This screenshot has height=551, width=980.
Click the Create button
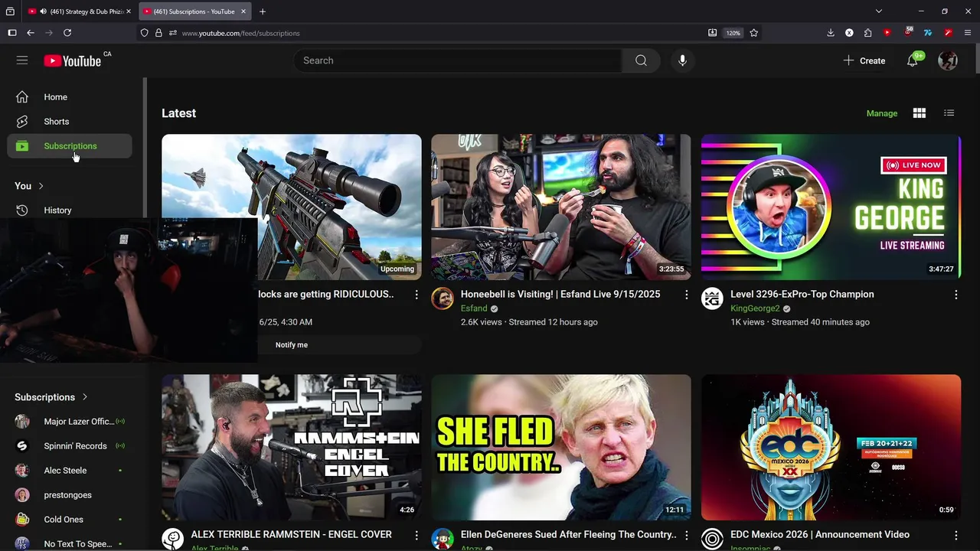tap(864, 60)
